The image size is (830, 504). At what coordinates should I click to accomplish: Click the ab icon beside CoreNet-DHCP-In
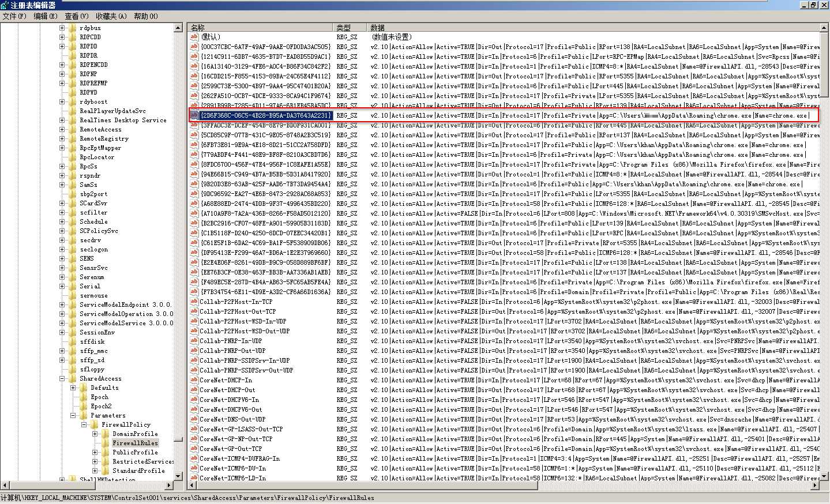coord(194,380)
